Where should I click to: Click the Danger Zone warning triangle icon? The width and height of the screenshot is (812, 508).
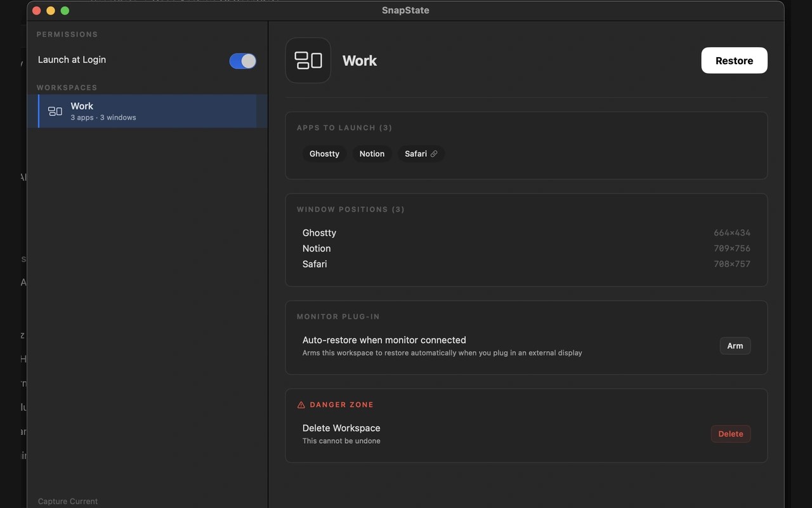[301, 404]
